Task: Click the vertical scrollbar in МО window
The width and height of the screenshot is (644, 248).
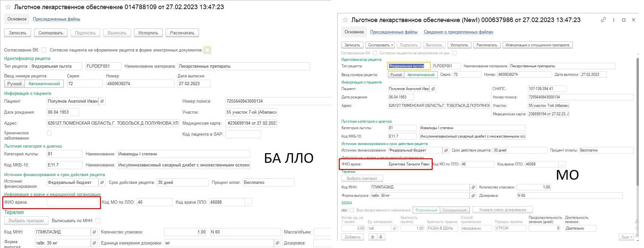Action: (x=638, y=121)
